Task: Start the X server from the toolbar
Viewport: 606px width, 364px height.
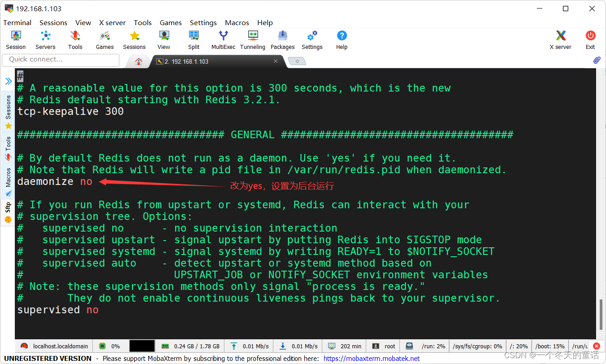Action: [x=560, y=39]
